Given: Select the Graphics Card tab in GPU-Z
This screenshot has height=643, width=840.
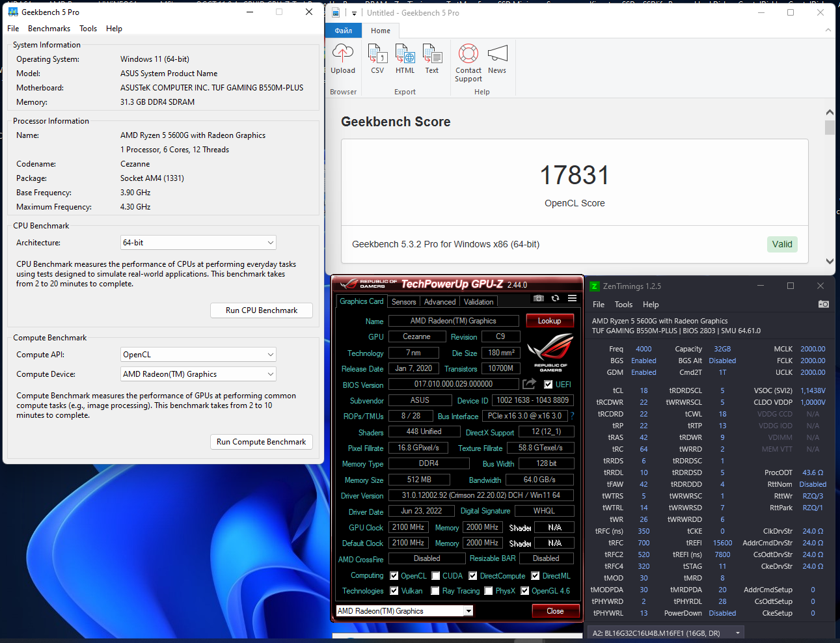Looking at the screenshot, I should (x=361, y=301).
